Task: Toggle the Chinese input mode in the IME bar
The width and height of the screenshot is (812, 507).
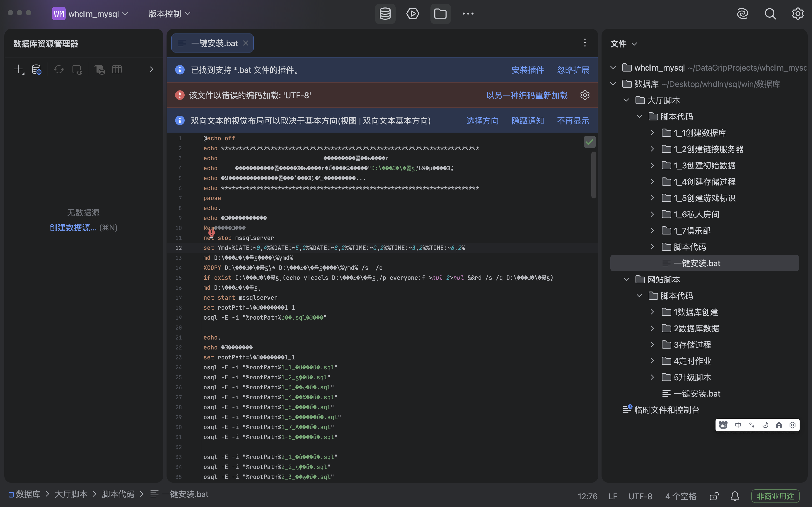Action: pyautogui.click(x=738, y=425)
